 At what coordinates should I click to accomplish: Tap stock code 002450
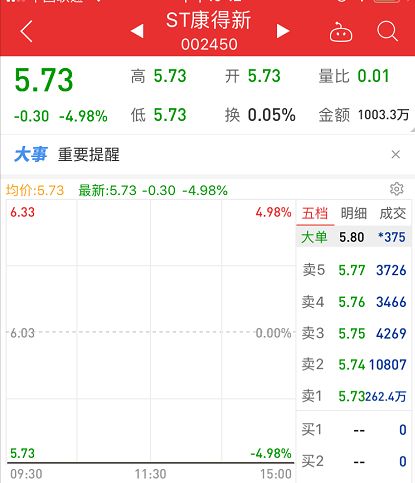pos(209,45)
